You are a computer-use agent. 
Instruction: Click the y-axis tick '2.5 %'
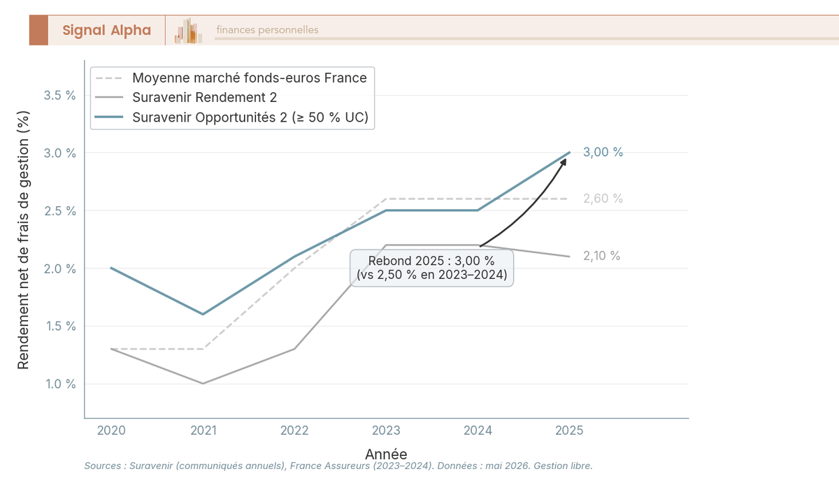pos(59,210)
